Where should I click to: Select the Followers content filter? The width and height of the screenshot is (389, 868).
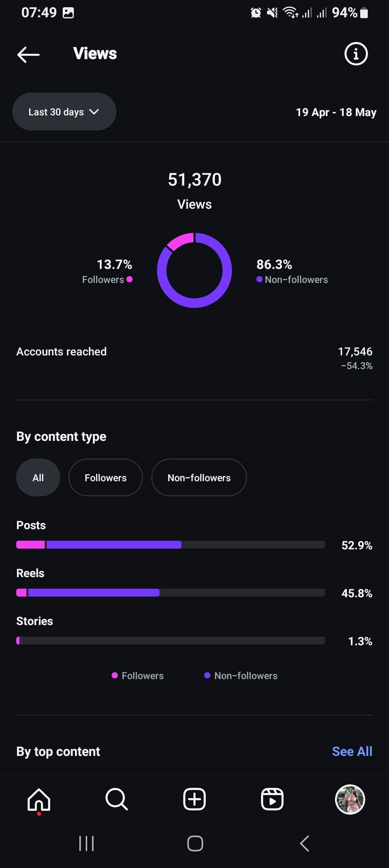click(106, 478)
